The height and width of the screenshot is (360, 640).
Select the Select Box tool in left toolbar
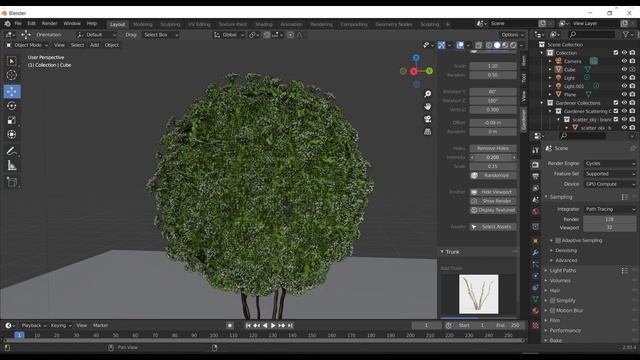coord(12,61)
